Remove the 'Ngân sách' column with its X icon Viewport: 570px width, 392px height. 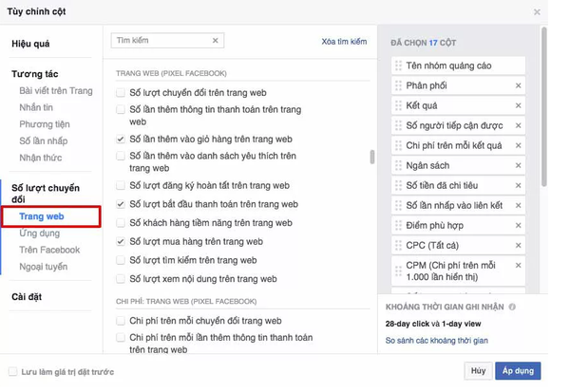(x=518, y=165)
